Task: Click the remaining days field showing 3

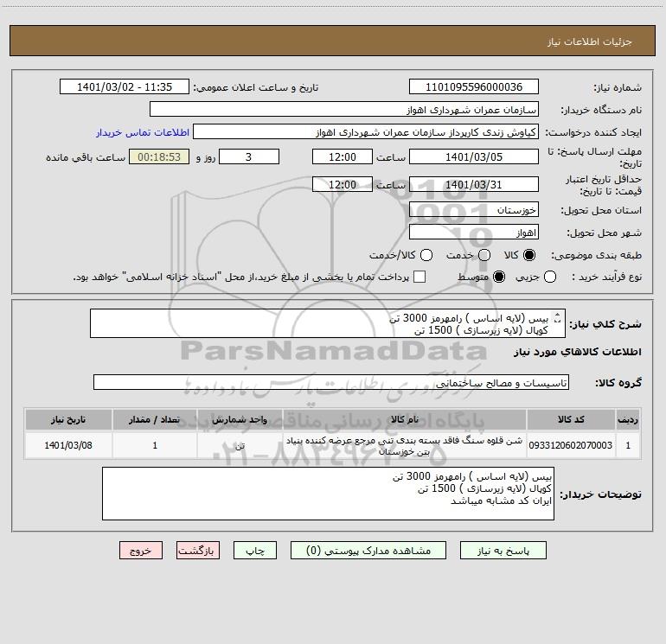Action: point(249,156)
